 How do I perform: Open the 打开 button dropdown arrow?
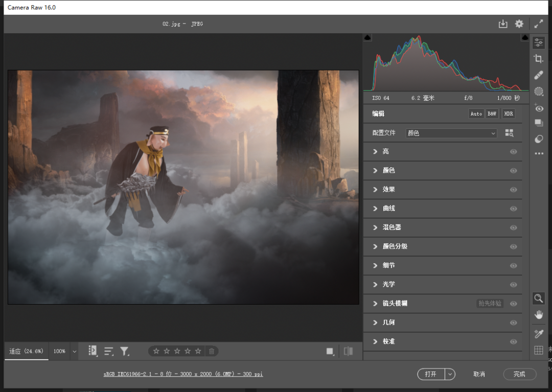point(450,374)
